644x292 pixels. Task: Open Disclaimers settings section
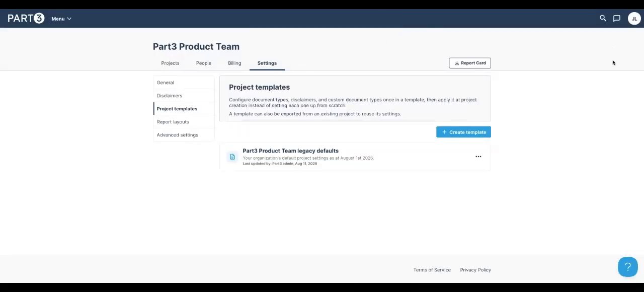pyautogui.click(x=184, y=96)
